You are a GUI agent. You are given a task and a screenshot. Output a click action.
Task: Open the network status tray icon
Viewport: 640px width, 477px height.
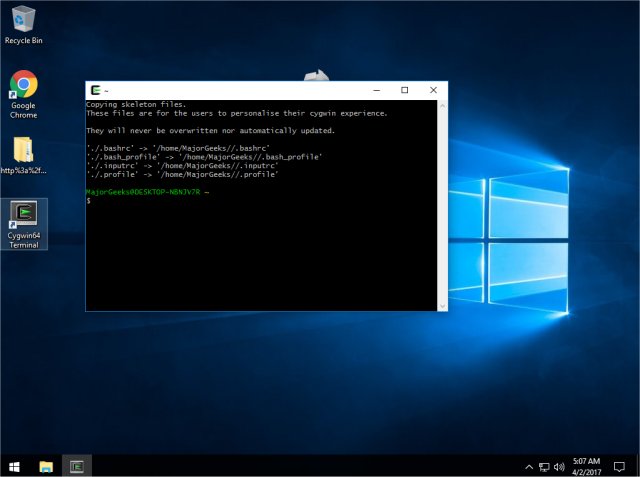coord(545,466)
